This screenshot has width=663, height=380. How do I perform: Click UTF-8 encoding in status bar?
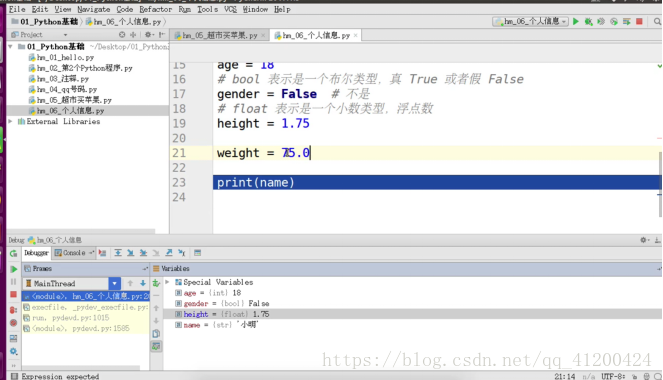613,376
